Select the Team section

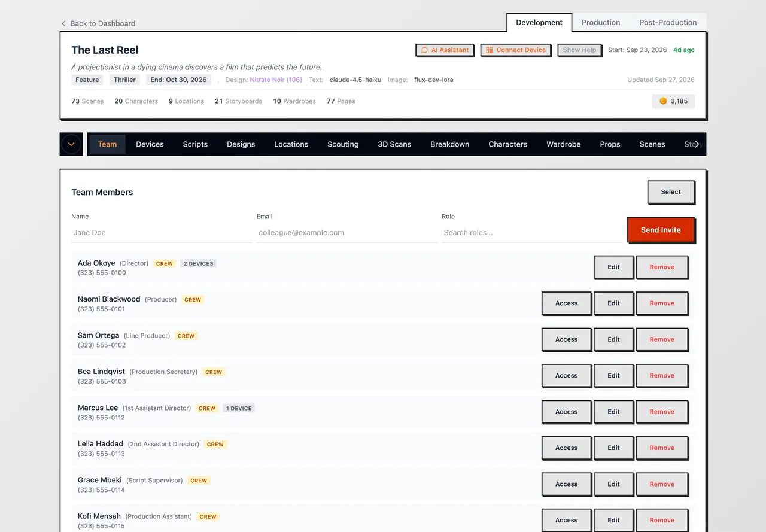tap(107, 144)
